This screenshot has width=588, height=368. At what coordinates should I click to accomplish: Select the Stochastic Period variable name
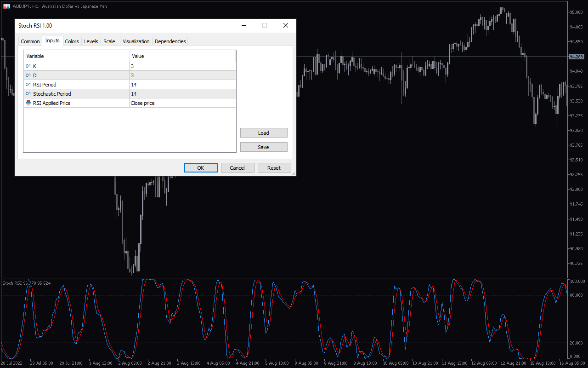[52, 94]
